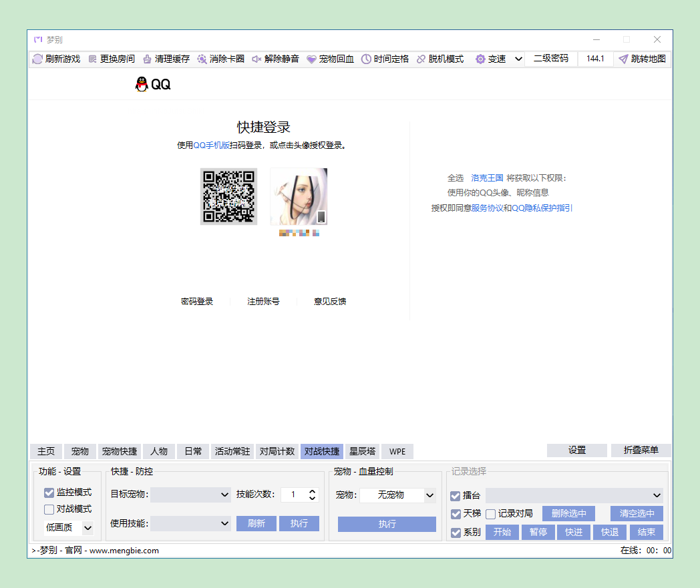The image size is (700, 588).
Task: Open the 变速 speed dropdown arrow
Action: point(518,59)
